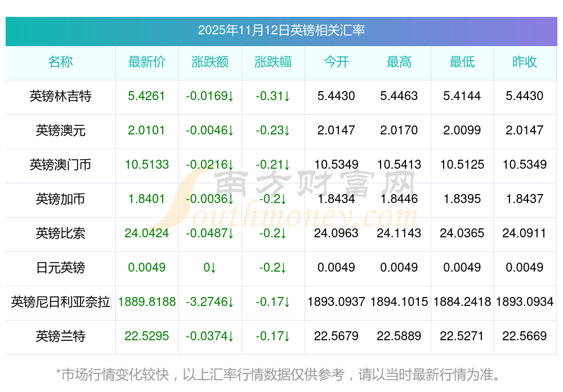
Task: Click the 最低 column header
Action: click(462, 62)
